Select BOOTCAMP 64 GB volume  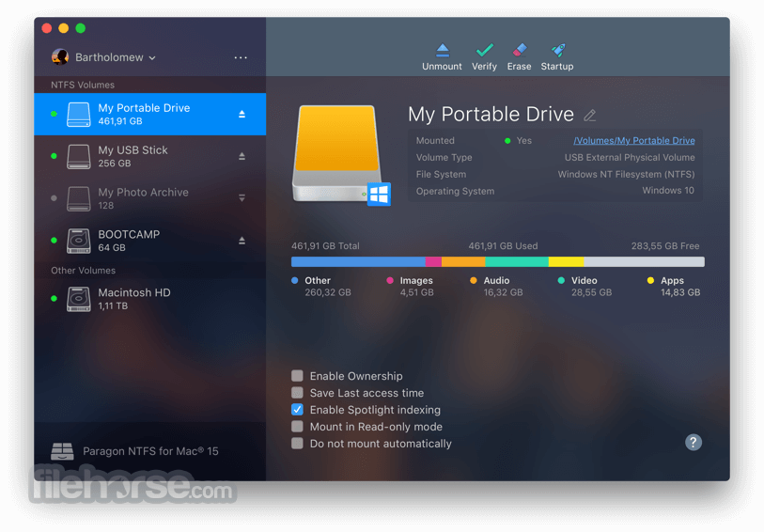coord(150,241)
